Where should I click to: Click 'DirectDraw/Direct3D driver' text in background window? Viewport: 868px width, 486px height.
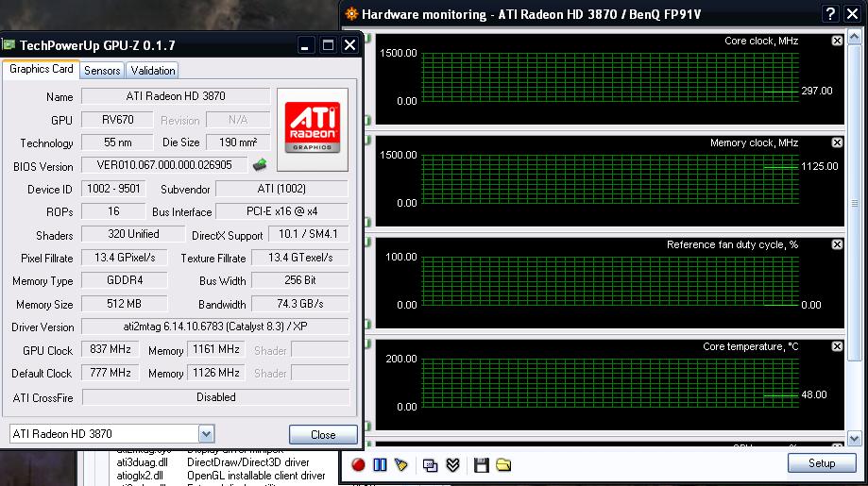[x=248, y=462]
